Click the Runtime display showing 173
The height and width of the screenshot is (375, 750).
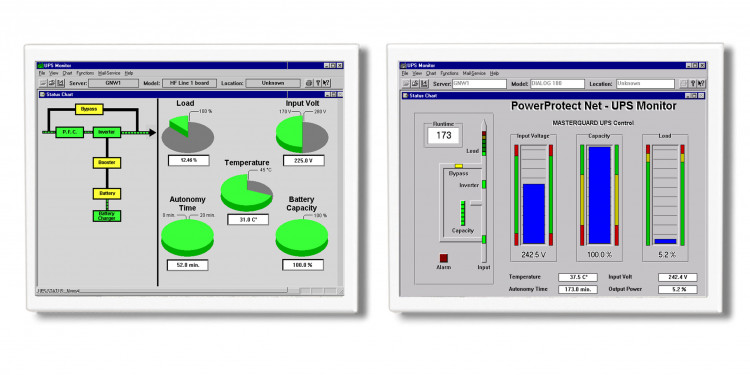[443, 135]
